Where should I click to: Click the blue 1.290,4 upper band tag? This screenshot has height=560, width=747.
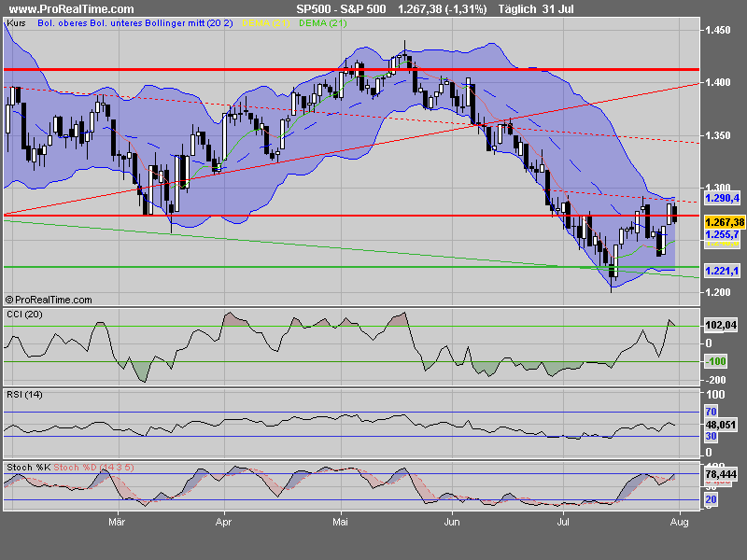click(722, 198)
